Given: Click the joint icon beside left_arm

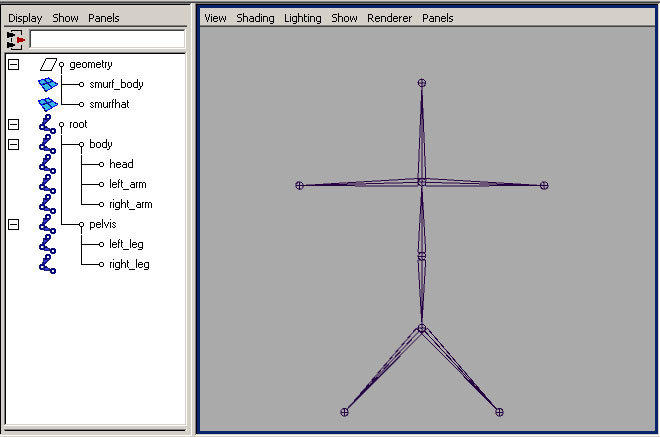Looking at the screenshot, I should pos(47,184).
